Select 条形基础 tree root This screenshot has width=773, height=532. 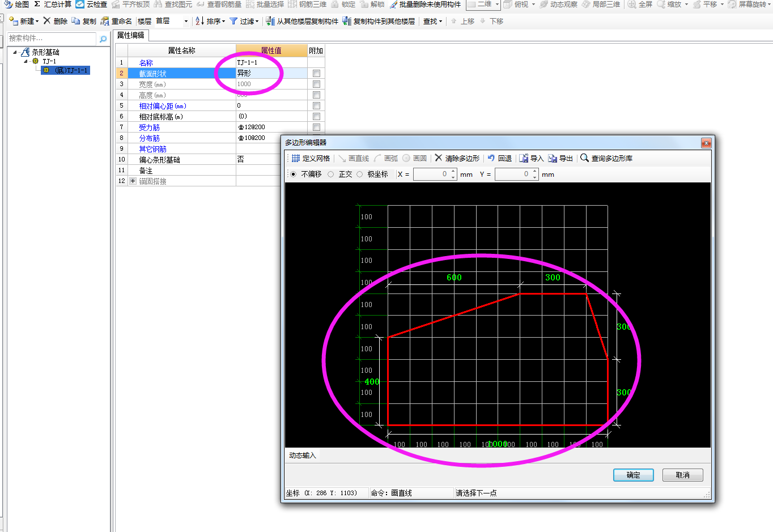45,52
